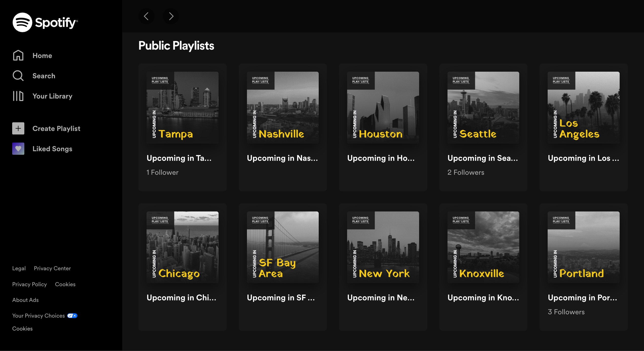Screen dimensions: 644x351
Task: Open the Privacy Policy link
Action: [30, 284]
